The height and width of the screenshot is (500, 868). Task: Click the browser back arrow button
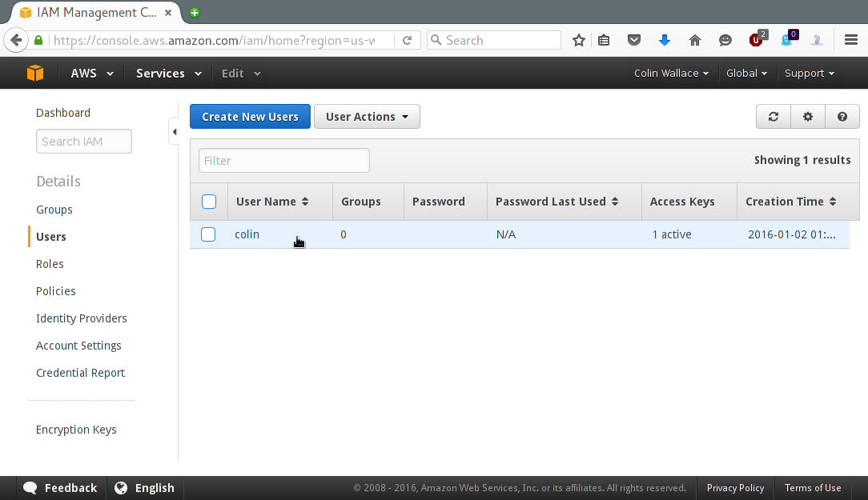click(x=16, y=40)
